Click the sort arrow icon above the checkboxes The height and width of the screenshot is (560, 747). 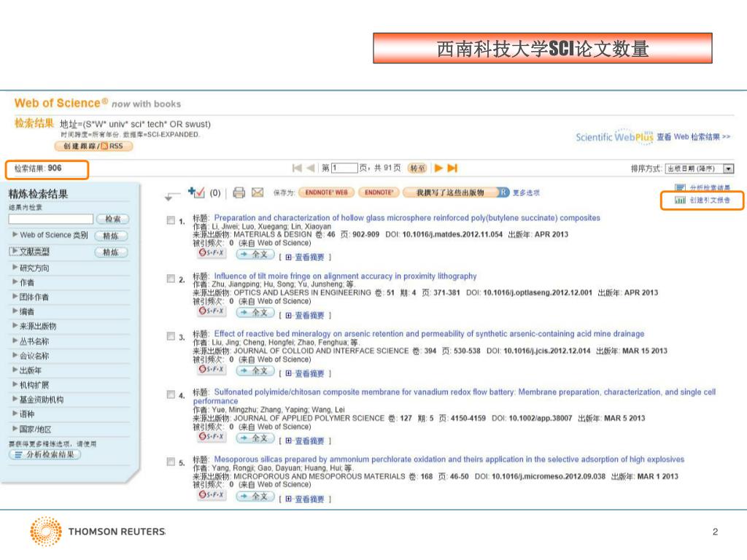(x=172, y=195)
